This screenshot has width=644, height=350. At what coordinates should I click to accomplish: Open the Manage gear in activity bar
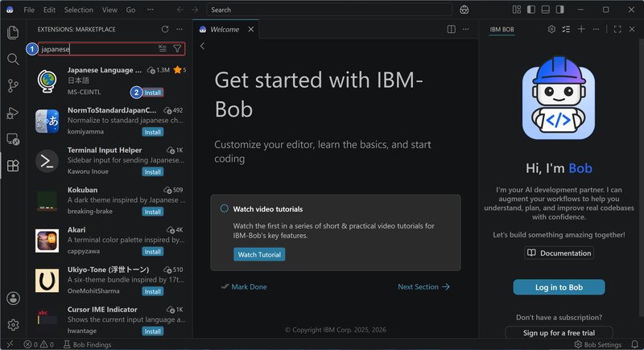point(13,324)
